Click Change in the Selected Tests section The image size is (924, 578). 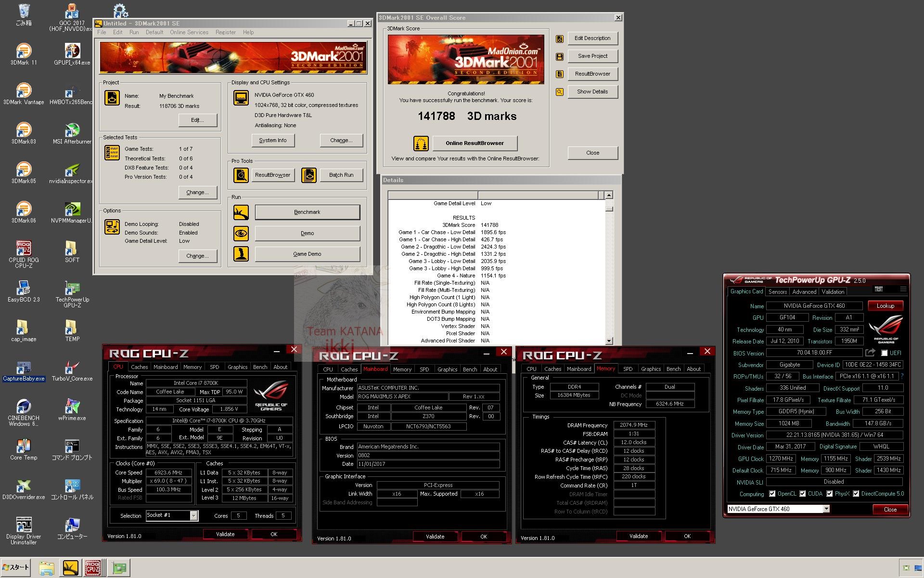[197, 192]
